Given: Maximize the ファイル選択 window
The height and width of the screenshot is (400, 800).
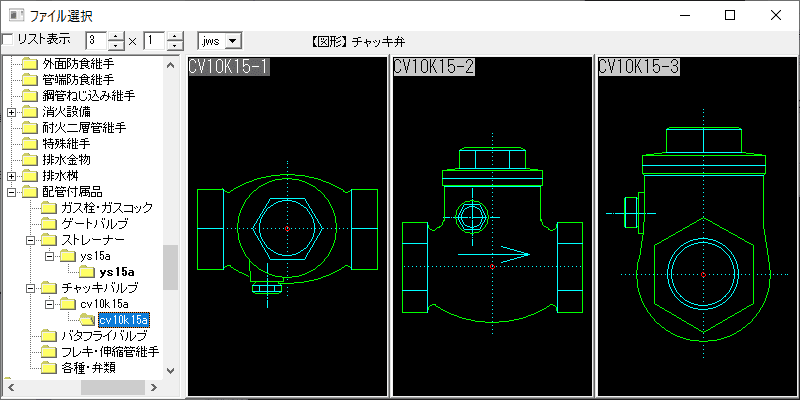Looking at the screenshot, I should [x=730, y=15].
